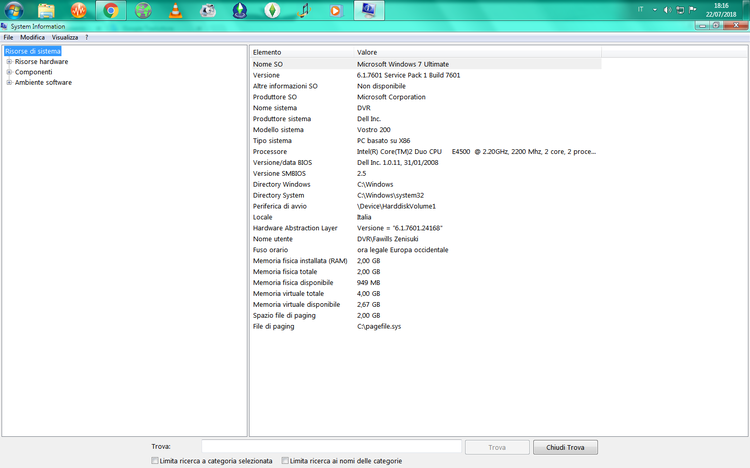750x468 pixels.
Task: Click the C:\Windows\system32 value
Action: (390, 195)
